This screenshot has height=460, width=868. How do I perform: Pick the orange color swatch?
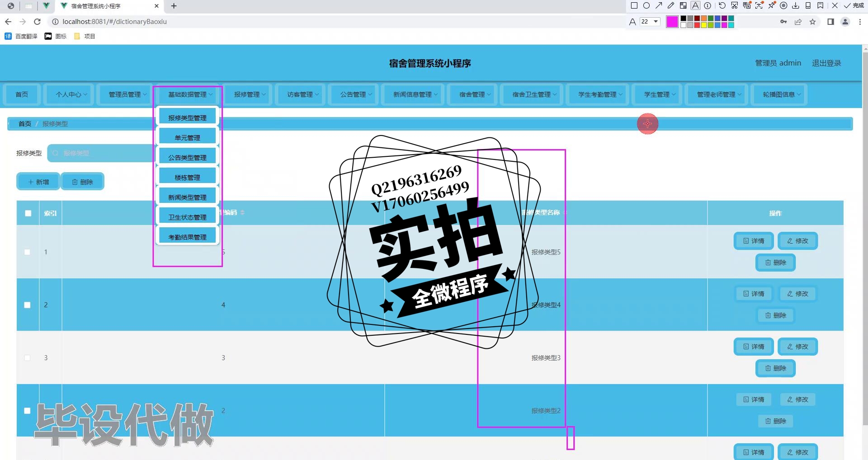704,19
